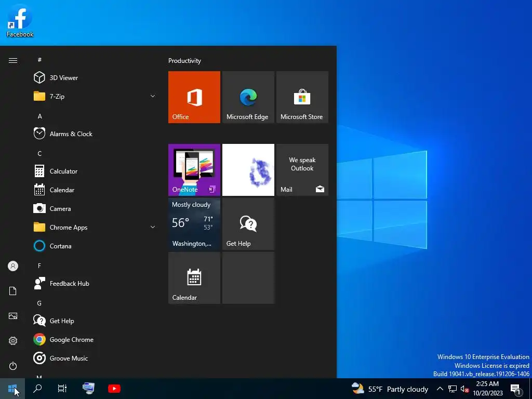Click the C letter header
532x399 pixels.
(39, 153)
